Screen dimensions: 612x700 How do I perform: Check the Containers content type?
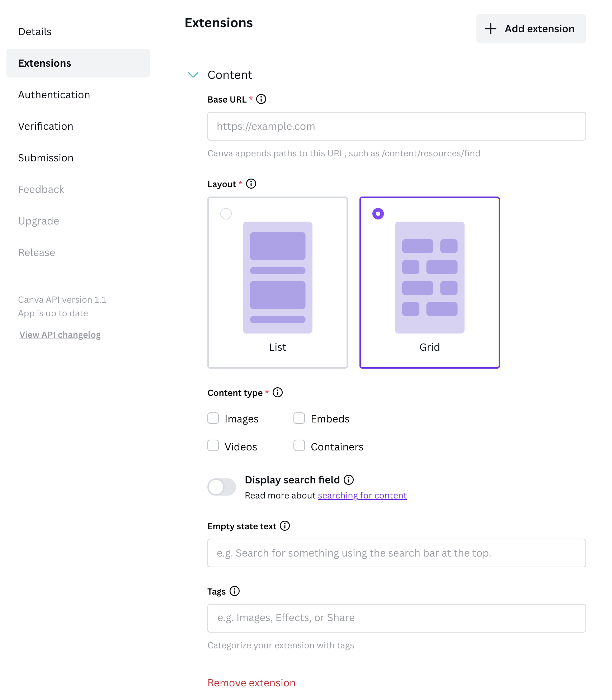click(x=299, y=446)
